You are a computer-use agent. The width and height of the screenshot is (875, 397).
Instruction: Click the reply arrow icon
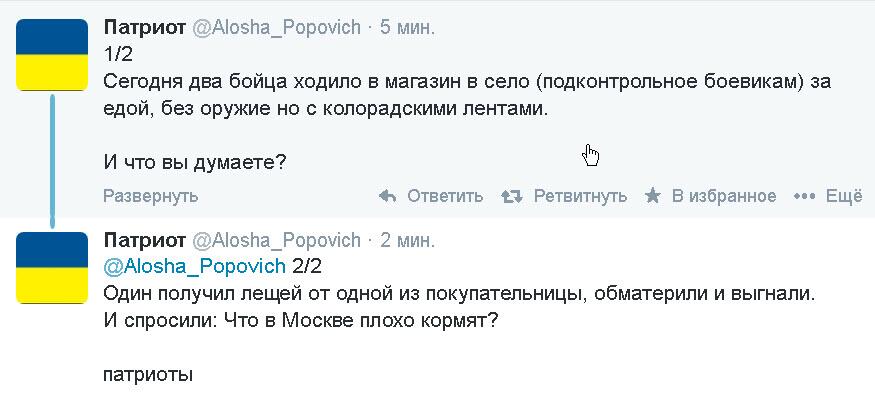pos(388,196)
